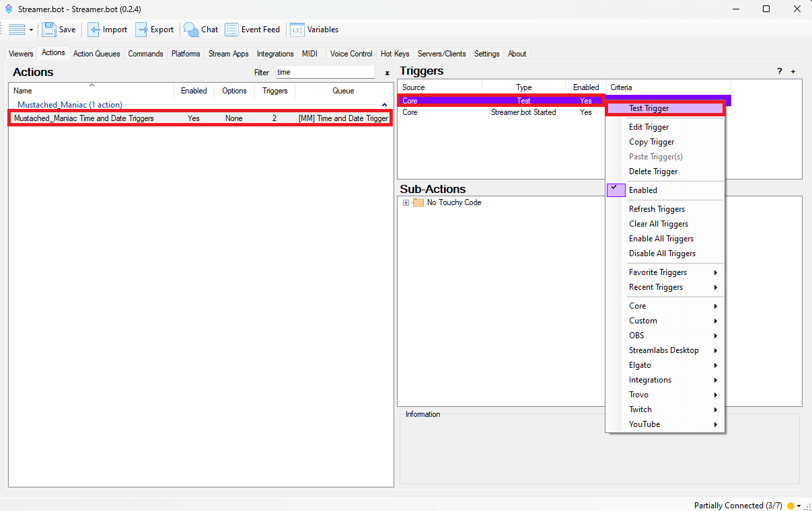Image resolution: width=812 pixels, height=511 pixels.
Task: Click the Filter text input field
Action: coord(324,72)
